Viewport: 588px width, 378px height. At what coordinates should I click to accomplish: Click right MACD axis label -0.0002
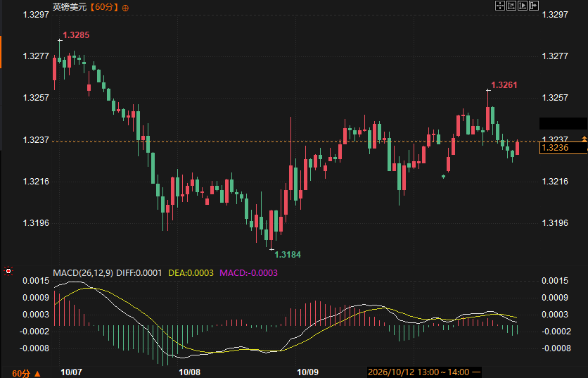point(556,332)
